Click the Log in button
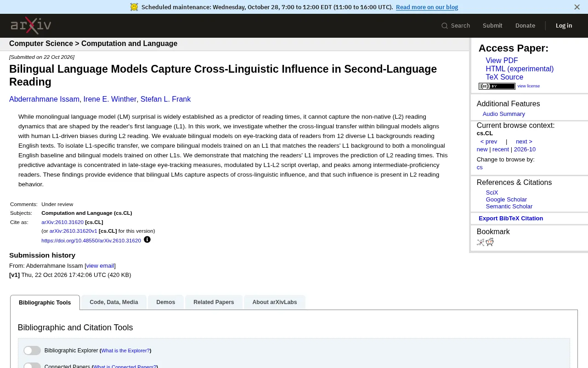588x368 pixels. click(x=564, y=26)
